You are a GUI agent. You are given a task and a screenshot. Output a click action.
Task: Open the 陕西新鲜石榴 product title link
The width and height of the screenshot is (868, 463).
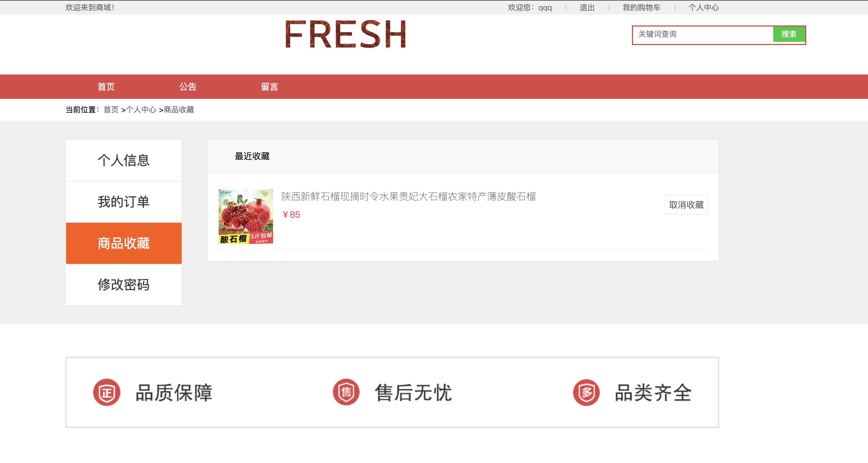coord(409,197)
